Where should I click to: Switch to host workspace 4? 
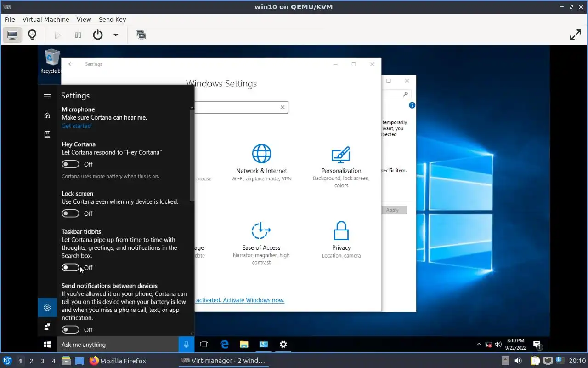54,361
